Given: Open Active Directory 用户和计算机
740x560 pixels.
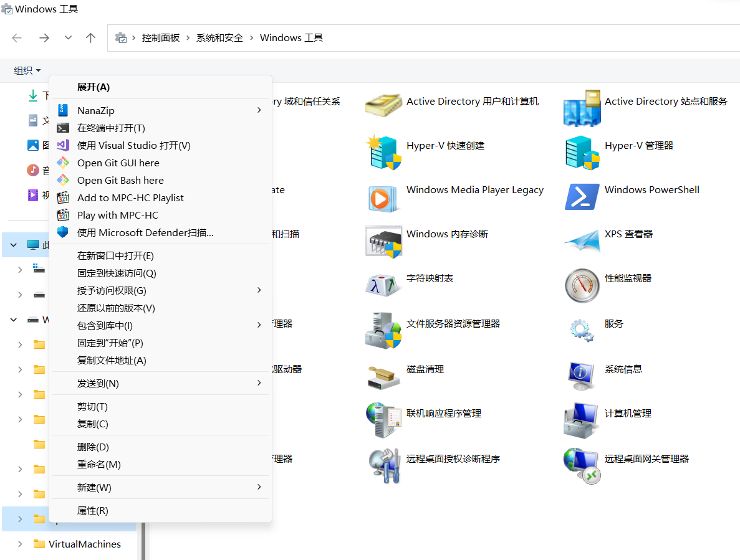Looking at the screenshot, I should click(x=473, y=101).
